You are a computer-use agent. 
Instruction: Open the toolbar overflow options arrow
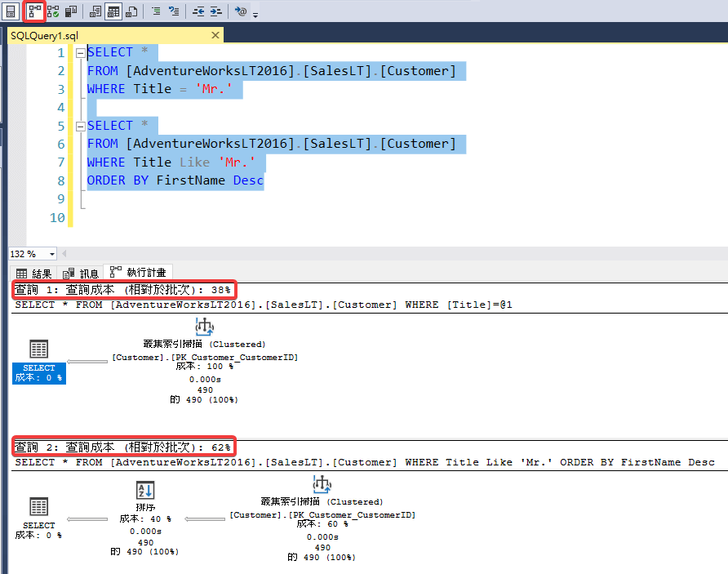255,15
